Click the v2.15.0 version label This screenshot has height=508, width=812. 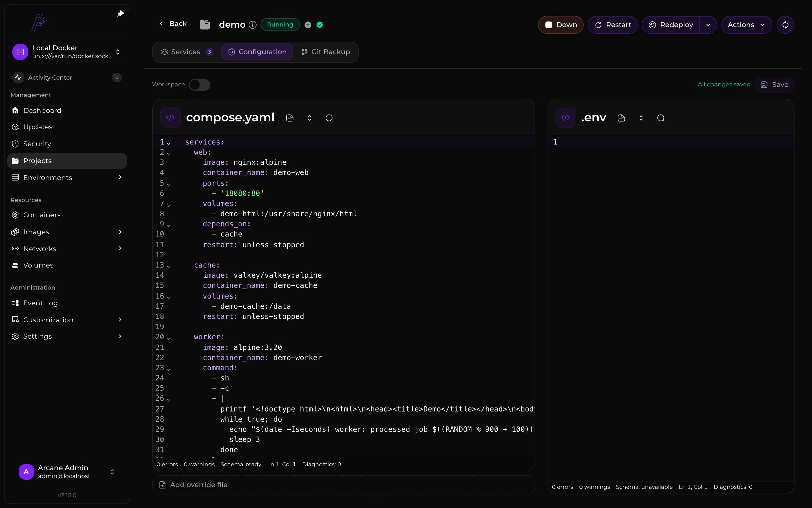(67, 495)
